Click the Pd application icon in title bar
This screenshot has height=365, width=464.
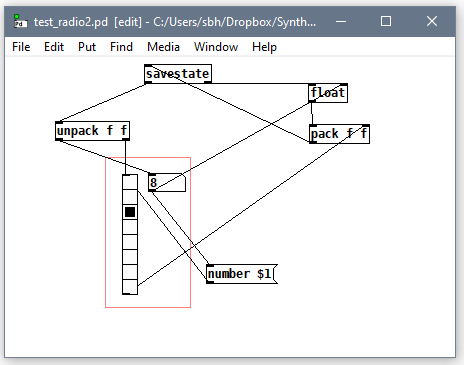20,22
